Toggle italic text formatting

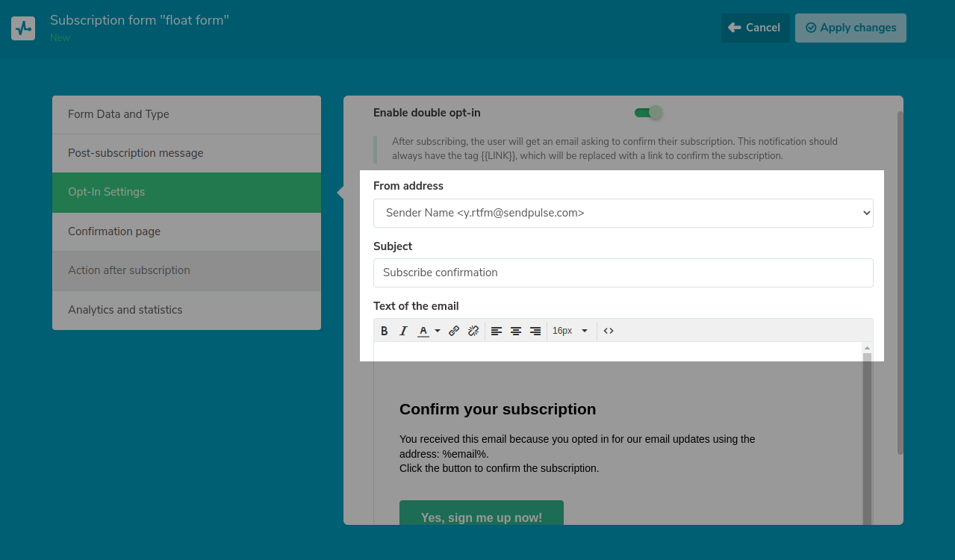pyautogui.click(x=403, y=331)
